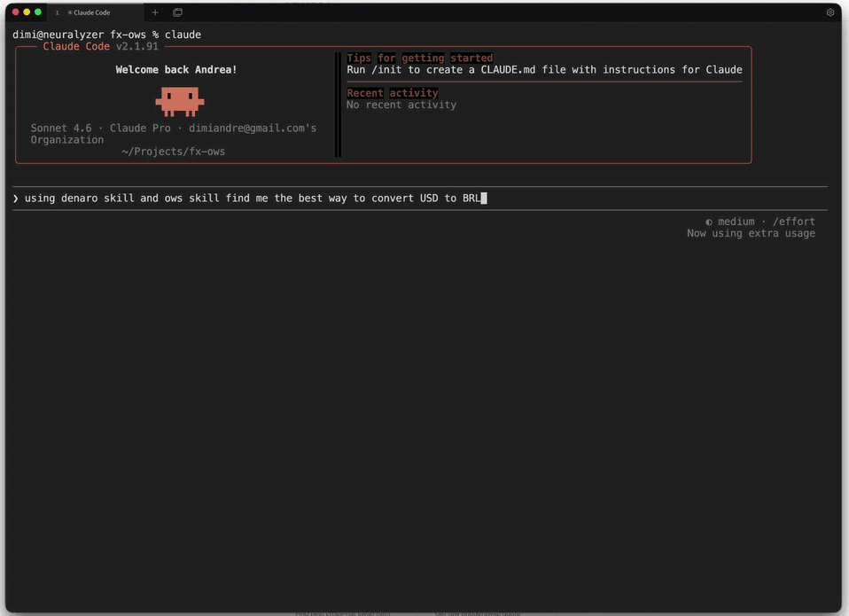Viewport: 849px width, 616px height.
Task: Click the Sonnet 4.6 Claude Pro line
Action: click(174, 129)
